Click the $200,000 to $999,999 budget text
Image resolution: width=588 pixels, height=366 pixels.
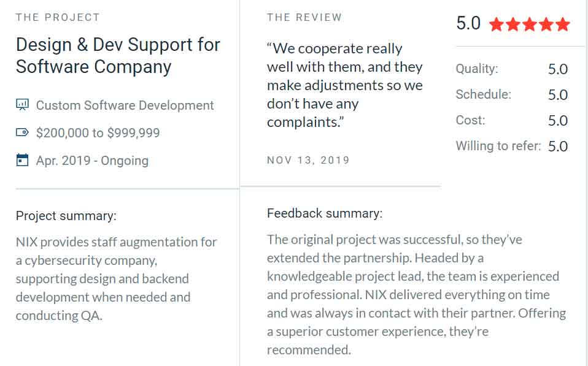[x=98, y=132]
